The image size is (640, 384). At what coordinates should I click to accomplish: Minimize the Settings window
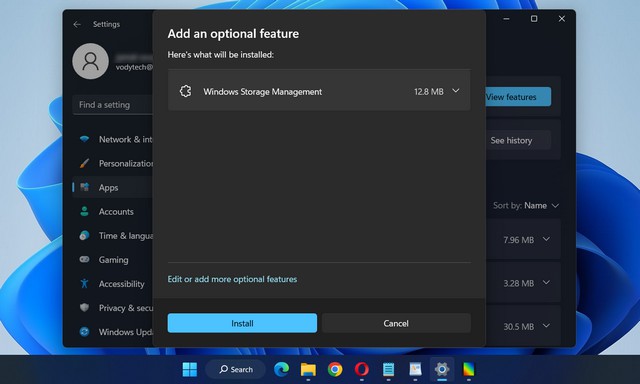click(x=506, y=19)
